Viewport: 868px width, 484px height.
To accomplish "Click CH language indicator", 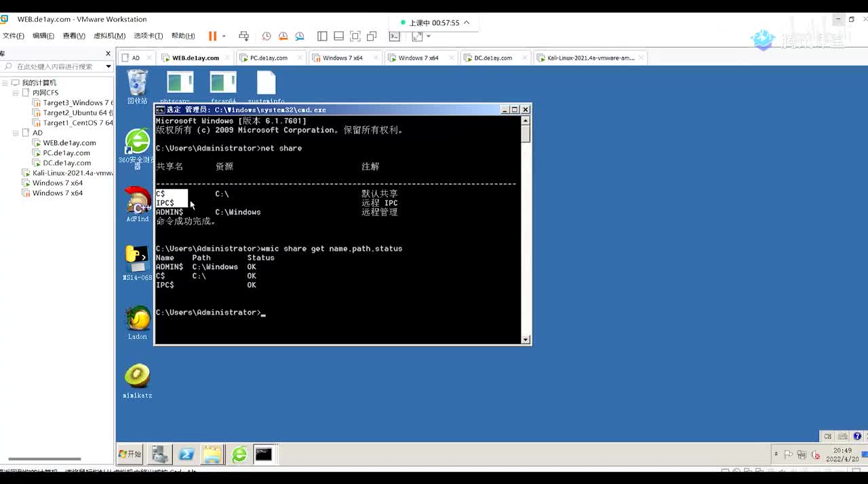I will tap(827, 436).
